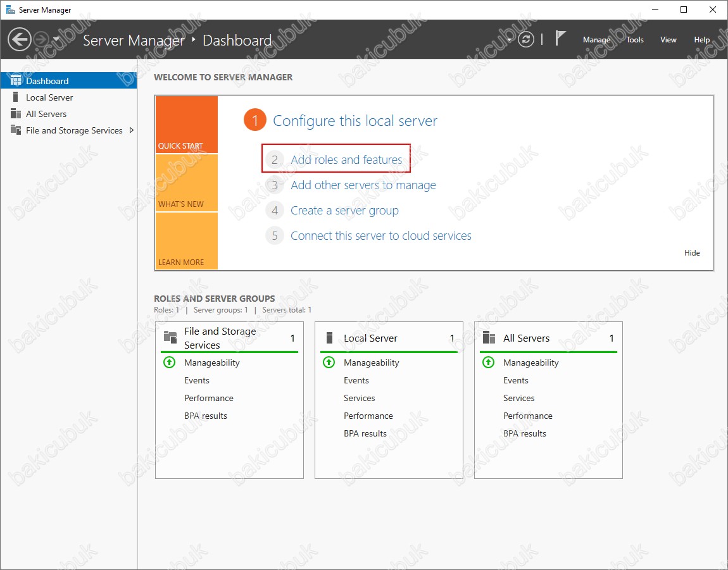The image size is (728, 570).
Task: Open the Local Server tile header
Action: coord(389,338)
